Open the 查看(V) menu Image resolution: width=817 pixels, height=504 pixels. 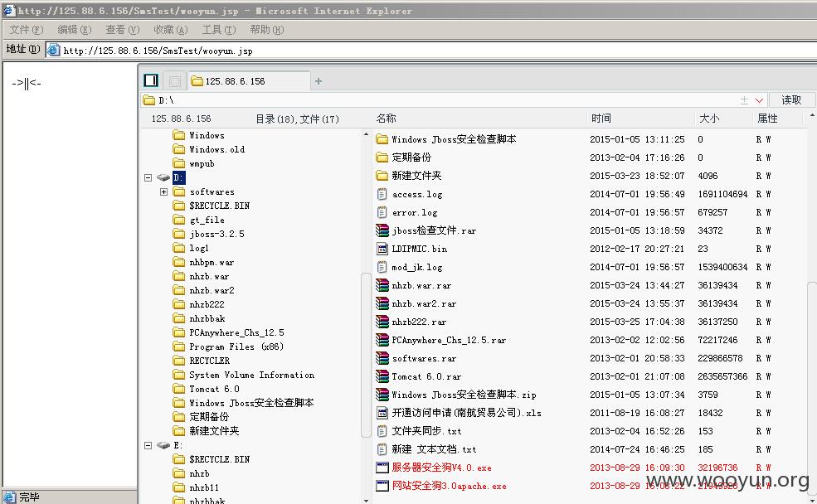[123, 30]
